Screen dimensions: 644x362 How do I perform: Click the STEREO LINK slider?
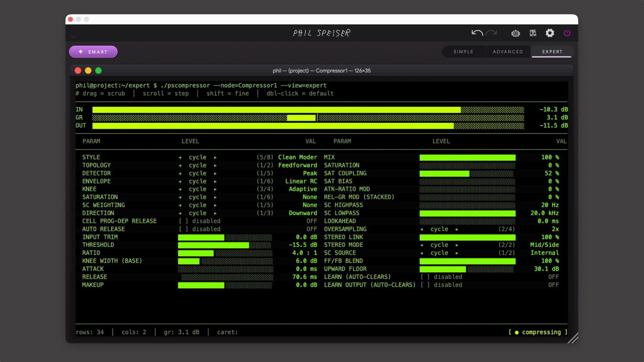[467, 237]
